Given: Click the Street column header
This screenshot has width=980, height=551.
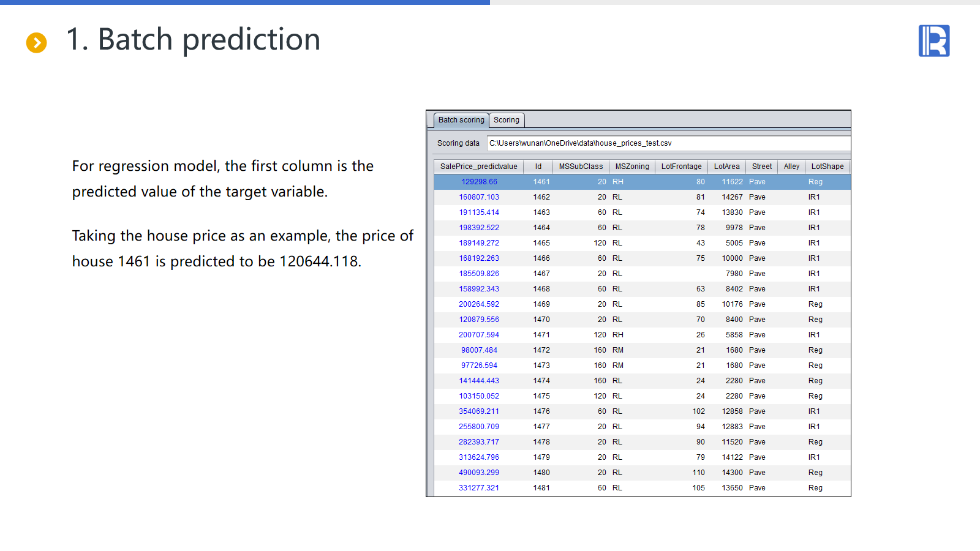Looking at the screenshot, I should [x=762, y=167].
